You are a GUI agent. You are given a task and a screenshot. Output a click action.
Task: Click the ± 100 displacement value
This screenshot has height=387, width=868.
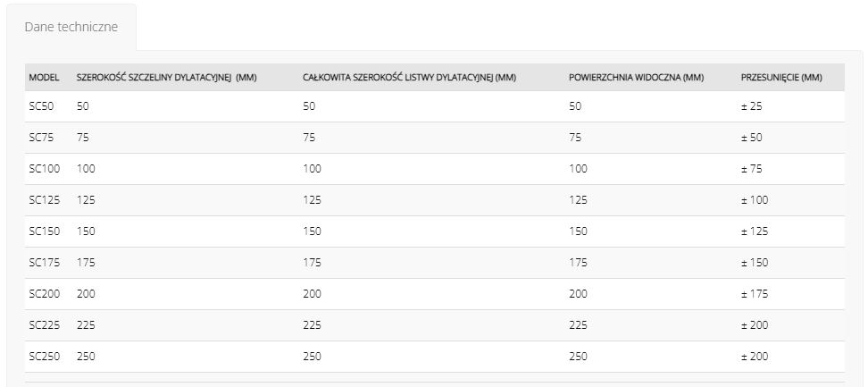click(x=755, y=200)
